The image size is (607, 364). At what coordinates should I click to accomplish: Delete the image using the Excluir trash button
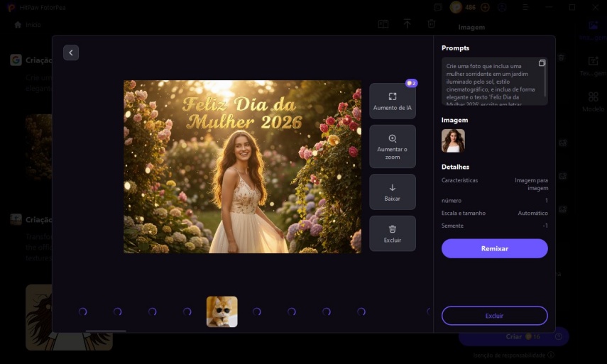[392, 233]
